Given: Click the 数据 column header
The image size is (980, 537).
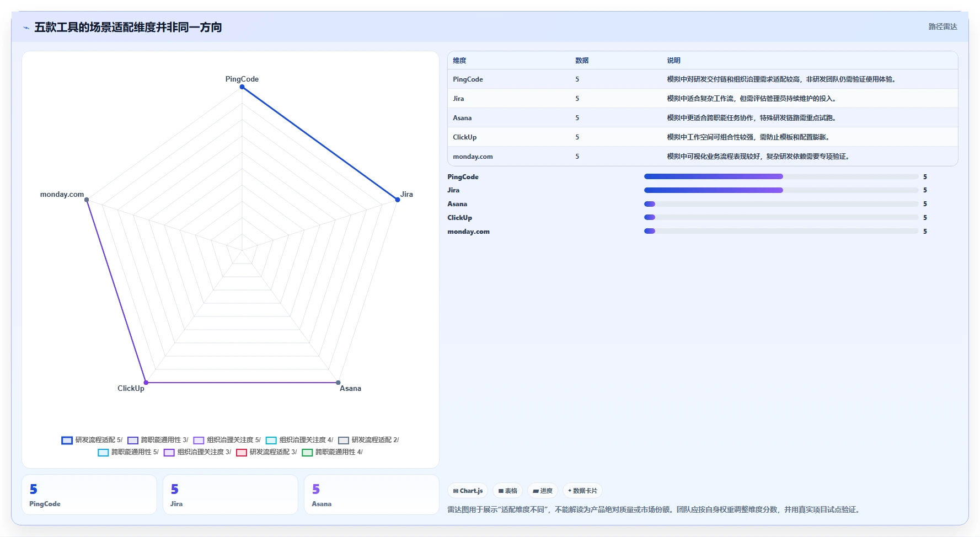Looking at the screenshot, I should tap(582, 61).
